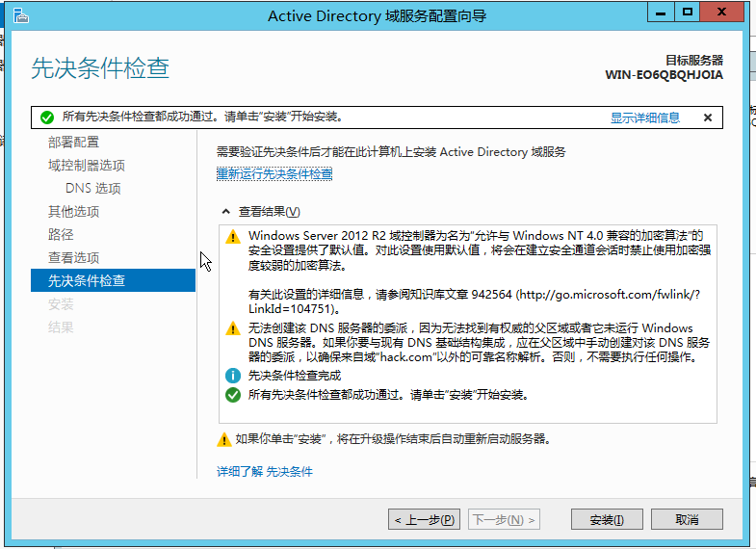
Task: Maximize the wizard window
Action: 688,13
